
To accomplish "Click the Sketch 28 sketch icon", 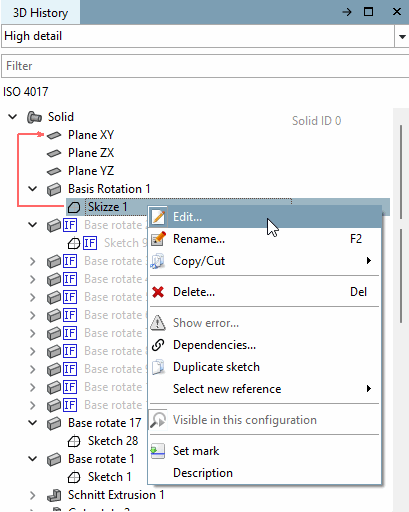I will point(74,441).
